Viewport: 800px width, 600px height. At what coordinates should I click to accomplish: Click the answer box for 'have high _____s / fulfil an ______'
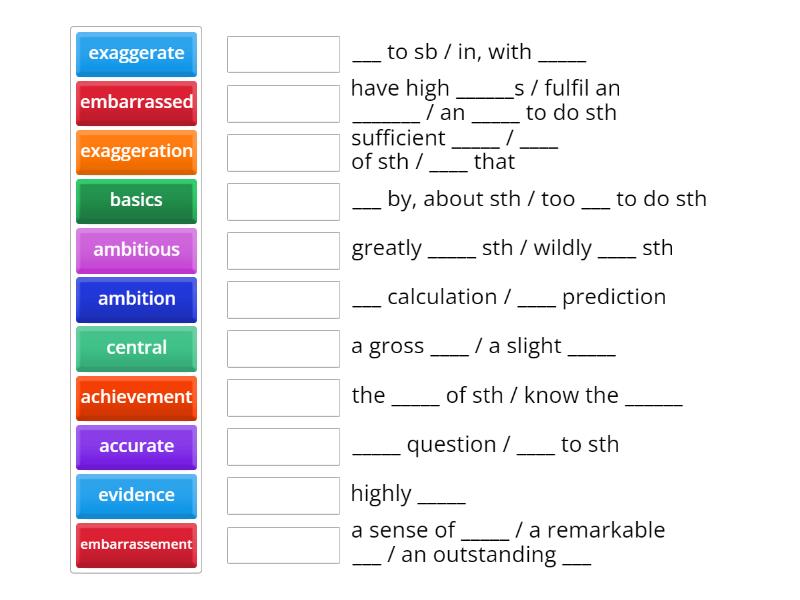pos(283,103)
